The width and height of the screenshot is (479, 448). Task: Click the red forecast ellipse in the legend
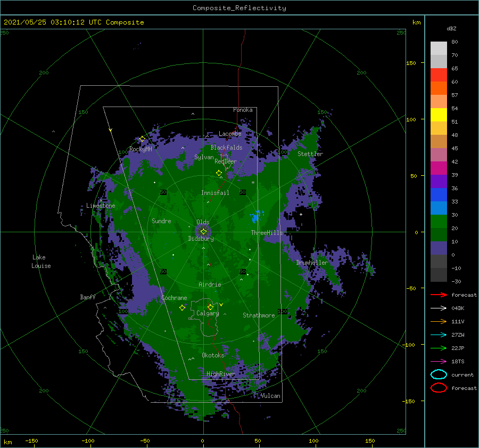pos(439,388)
